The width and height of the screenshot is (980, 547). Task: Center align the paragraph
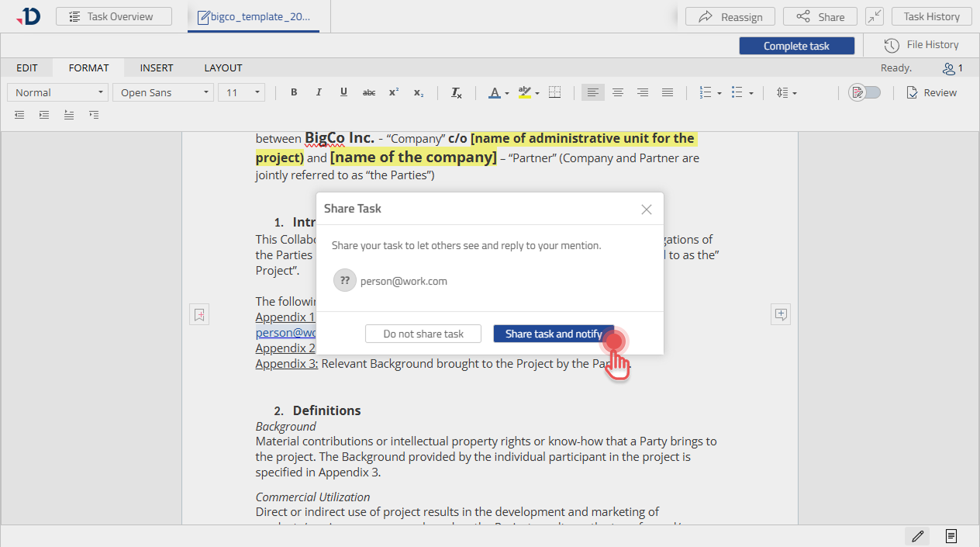click(x=618, y=92)
